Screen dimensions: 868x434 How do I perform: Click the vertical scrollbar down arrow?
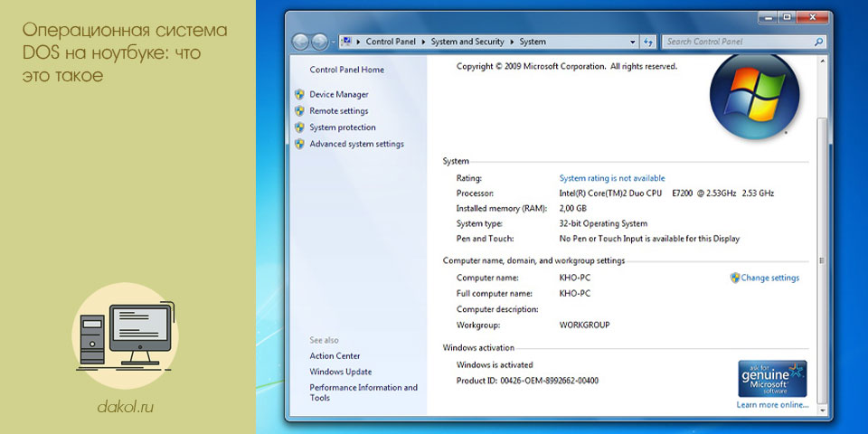822,411
